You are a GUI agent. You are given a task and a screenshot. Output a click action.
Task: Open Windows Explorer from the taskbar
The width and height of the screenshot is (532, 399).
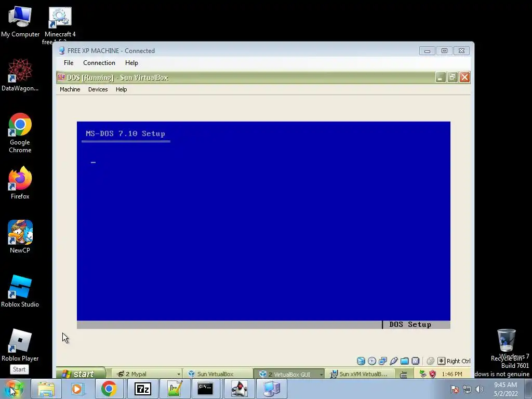pyautogui.click(x=46, y=389)
